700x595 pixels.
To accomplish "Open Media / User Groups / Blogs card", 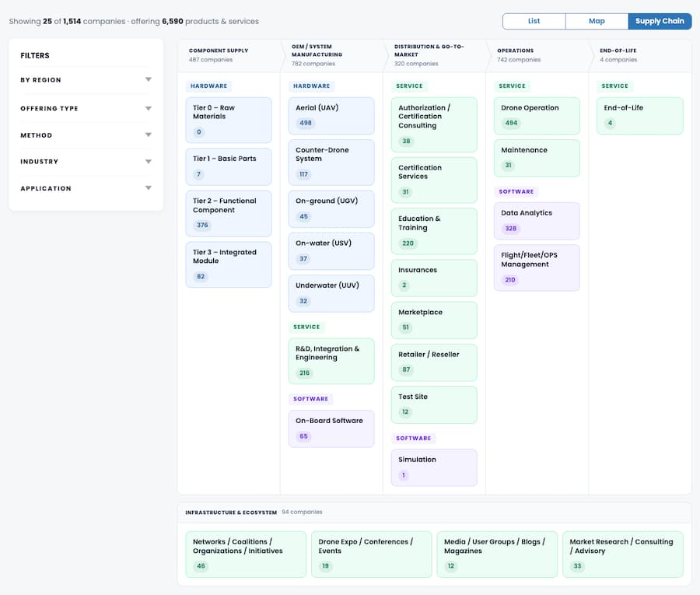I will pos(497,555).
